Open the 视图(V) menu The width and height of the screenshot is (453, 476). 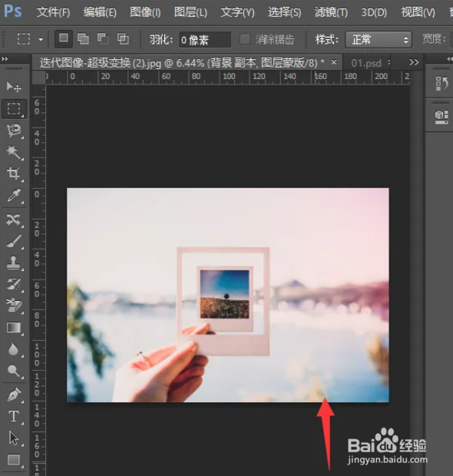pos(418,12)
